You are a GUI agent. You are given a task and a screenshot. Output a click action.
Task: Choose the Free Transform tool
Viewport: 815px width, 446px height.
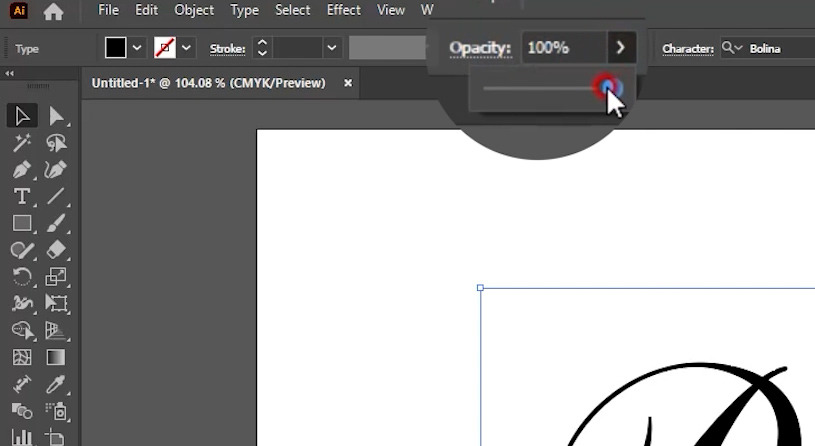pos(56,303)
